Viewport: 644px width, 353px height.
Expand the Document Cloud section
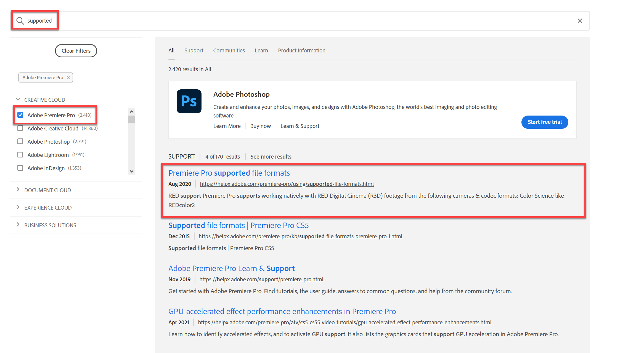tap(18, 190)
